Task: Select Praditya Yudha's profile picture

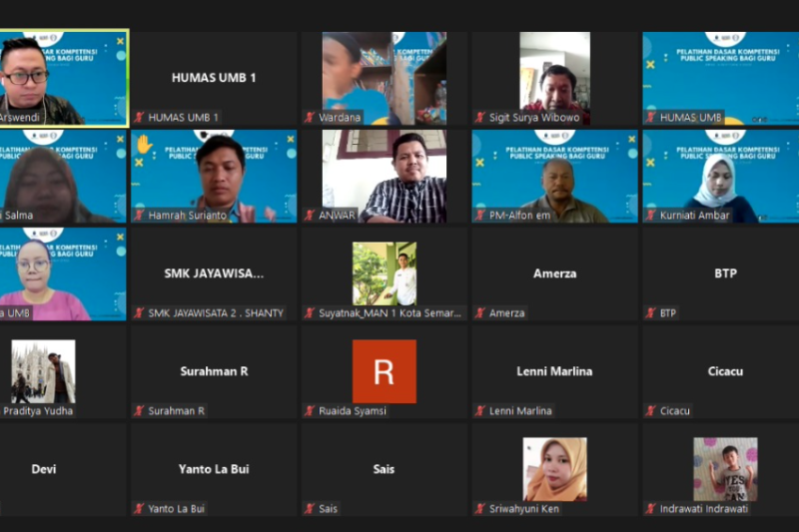Action: (x=43, y=371)
